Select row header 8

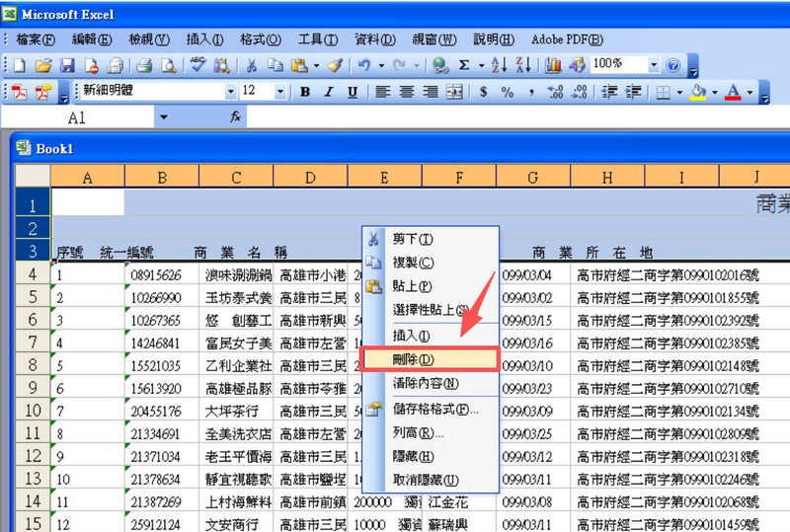pos(33,364)
